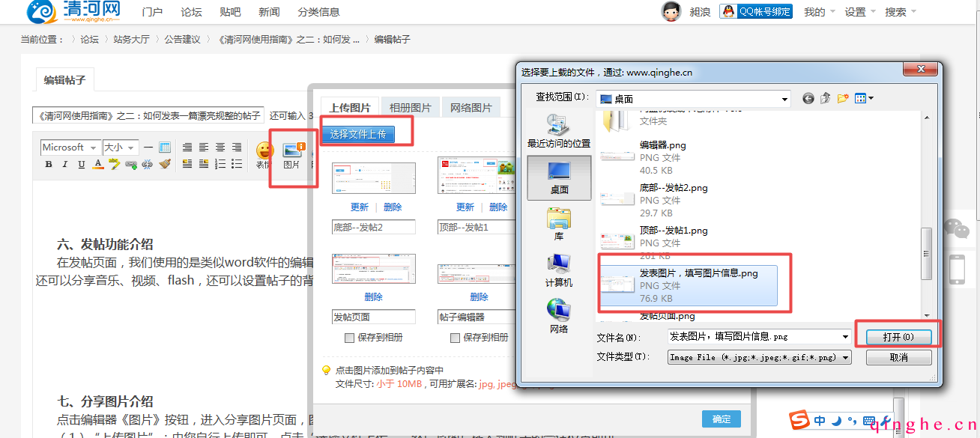The image size is (980, 438).
Task: Expand the 搜索 menu in header
Action: point(901,12)
